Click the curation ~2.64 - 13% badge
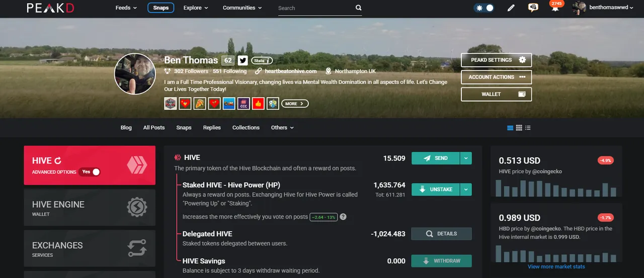This screenshot has width=644, height=278. click(324, 217)
